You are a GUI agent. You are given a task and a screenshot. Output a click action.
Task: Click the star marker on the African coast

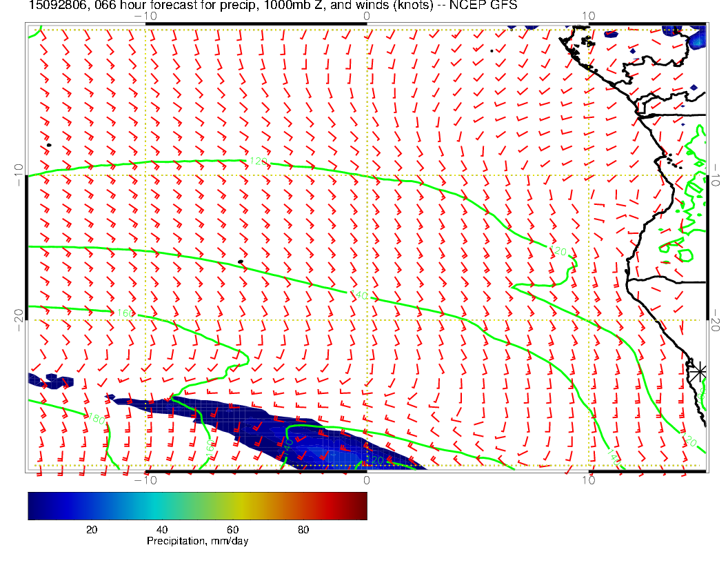699,373
